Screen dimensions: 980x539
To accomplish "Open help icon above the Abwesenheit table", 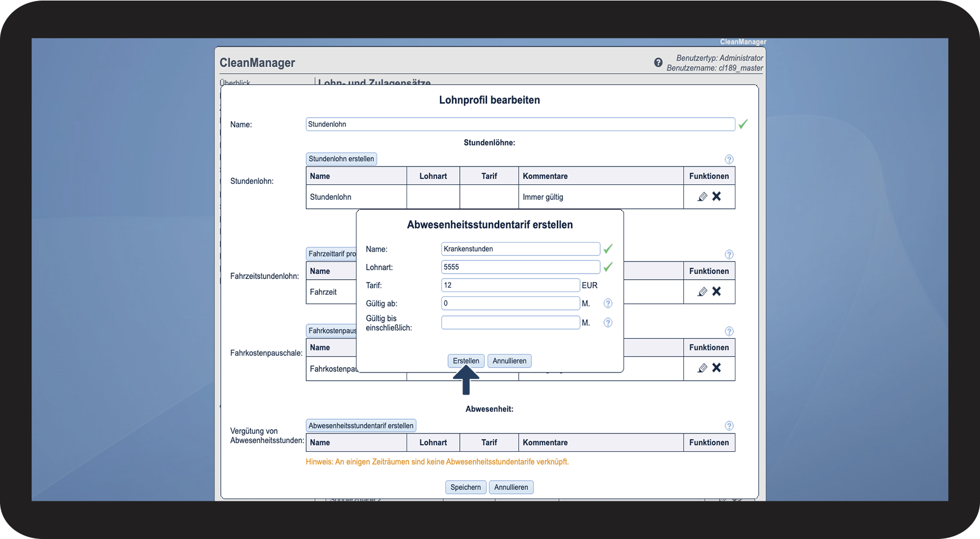I will [729, 426].
